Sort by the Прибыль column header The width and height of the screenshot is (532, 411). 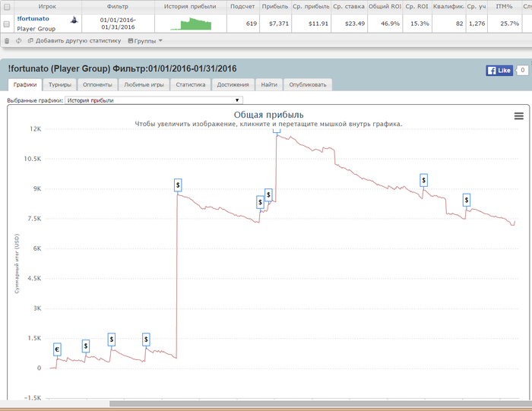click(275, 6)
